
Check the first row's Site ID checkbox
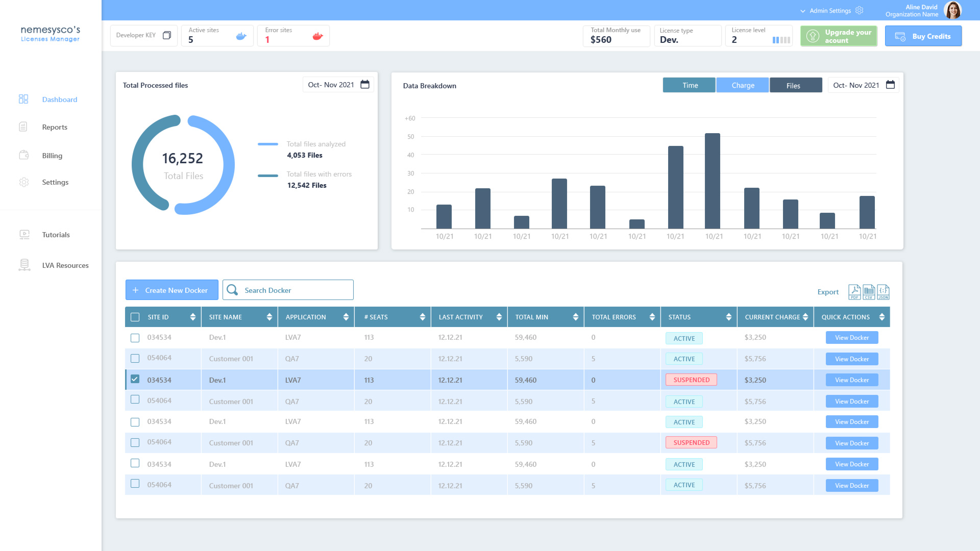(x=135, y=338)
